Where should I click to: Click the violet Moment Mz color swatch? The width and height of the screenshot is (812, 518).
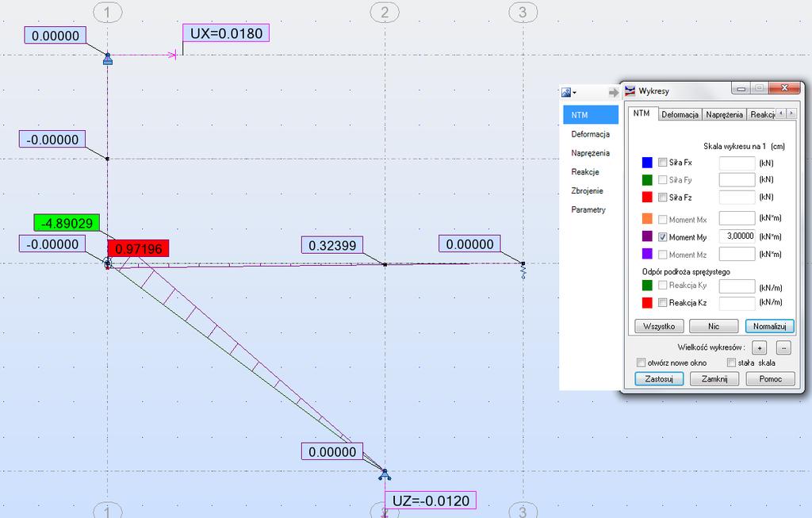(x=647, y=254)
